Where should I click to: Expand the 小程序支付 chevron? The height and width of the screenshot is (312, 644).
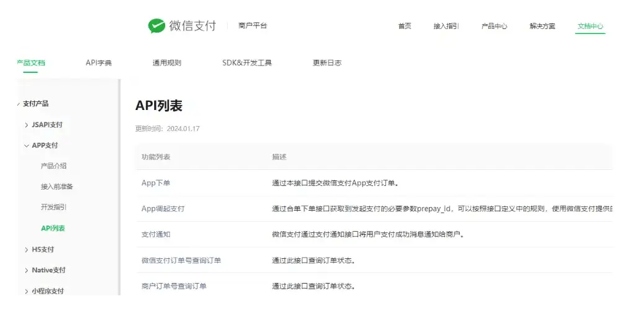27,291
